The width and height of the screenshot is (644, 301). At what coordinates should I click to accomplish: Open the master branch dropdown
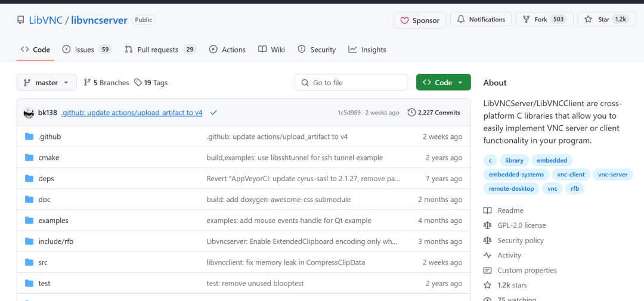pos(47,83)
